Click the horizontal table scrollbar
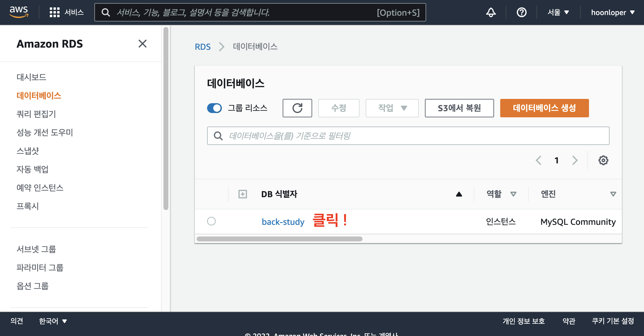The image size is (644, 336). tap(279, 239)
